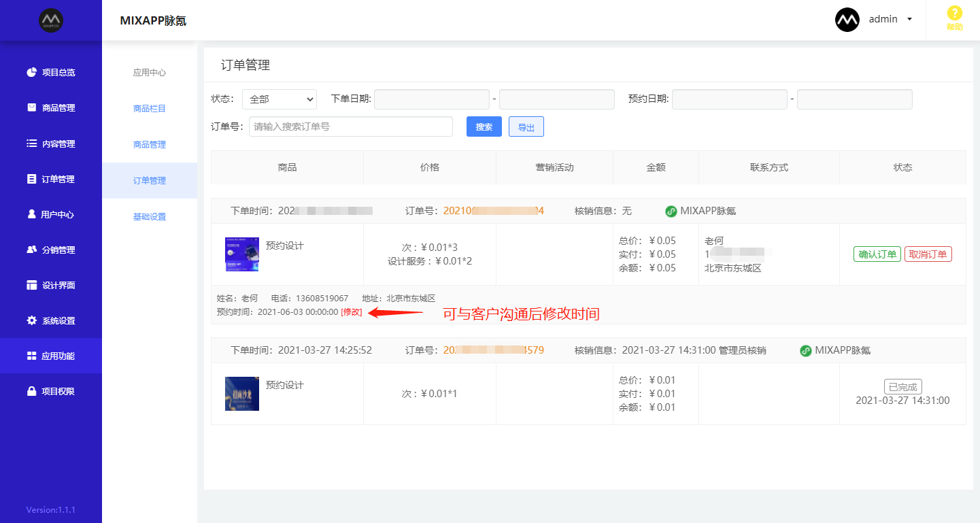The width and height of the screenshot is (980, 523).
Task: Click the 下单日期 end date field
Action: click(557, 99)
